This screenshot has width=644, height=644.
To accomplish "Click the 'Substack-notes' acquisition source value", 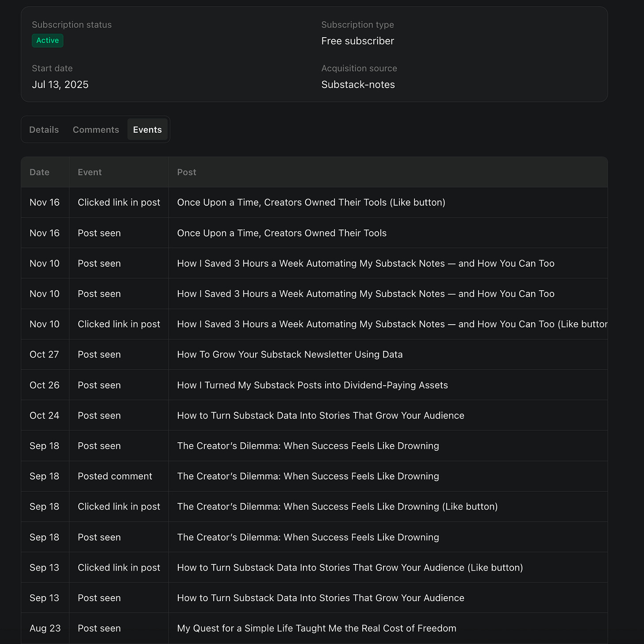I will pos(358,84).
